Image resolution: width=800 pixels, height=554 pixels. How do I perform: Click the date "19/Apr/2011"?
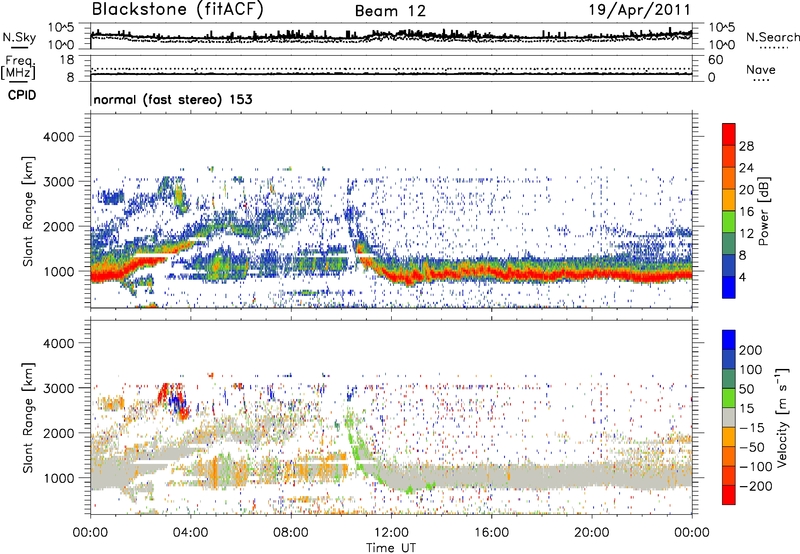[640, 10]
